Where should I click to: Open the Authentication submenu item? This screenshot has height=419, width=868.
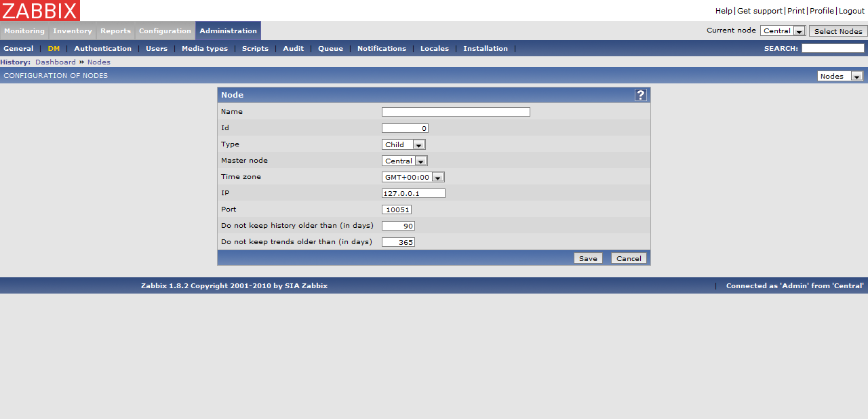click(x=102, y=49)
